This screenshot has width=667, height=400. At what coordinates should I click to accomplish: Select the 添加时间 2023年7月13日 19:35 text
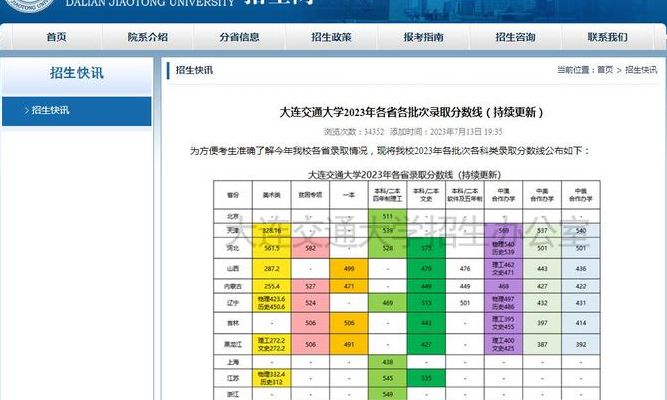click(446, 132)
